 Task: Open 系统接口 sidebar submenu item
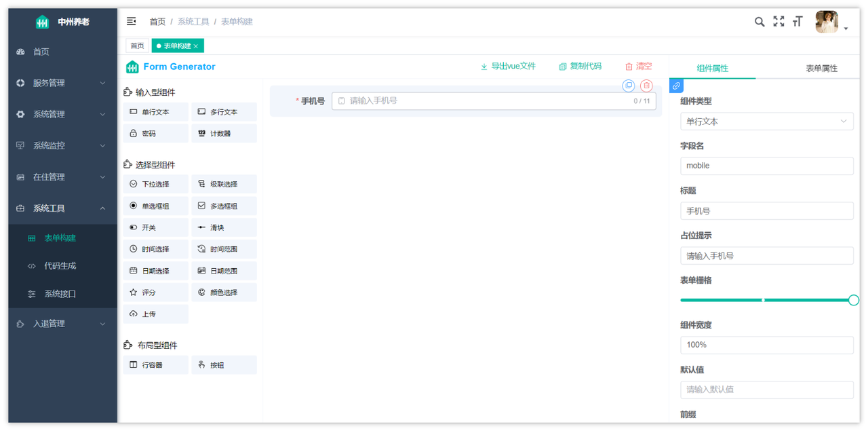click(x=62, y=294)
